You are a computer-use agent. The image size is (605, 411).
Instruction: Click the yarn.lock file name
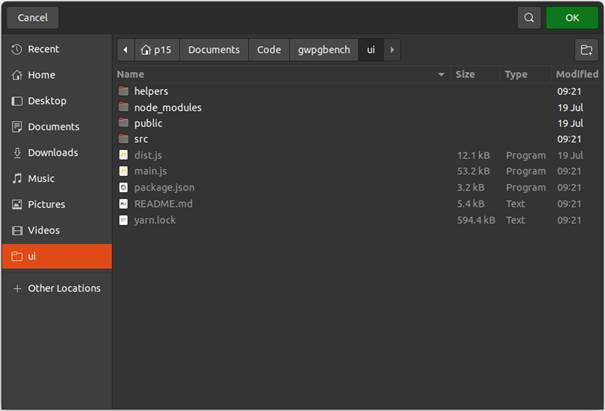point(155,220)
